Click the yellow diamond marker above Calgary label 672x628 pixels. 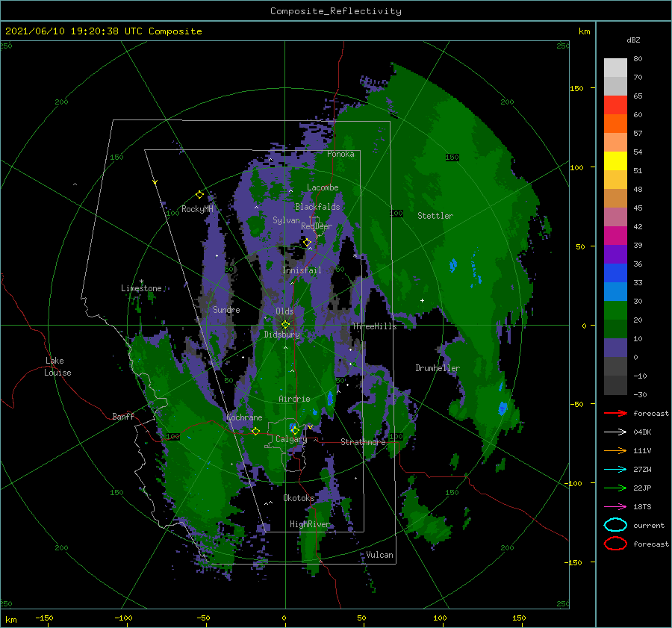[x=295, y=430]
